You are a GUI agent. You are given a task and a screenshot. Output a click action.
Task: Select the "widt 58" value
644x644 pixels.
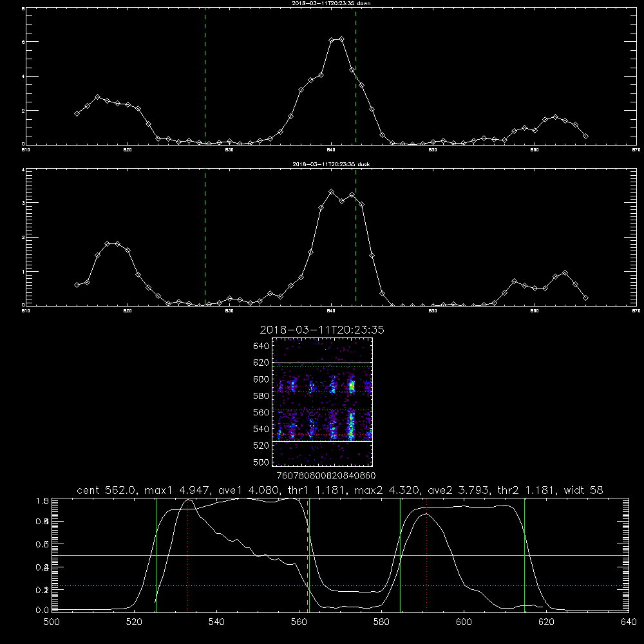583,490
